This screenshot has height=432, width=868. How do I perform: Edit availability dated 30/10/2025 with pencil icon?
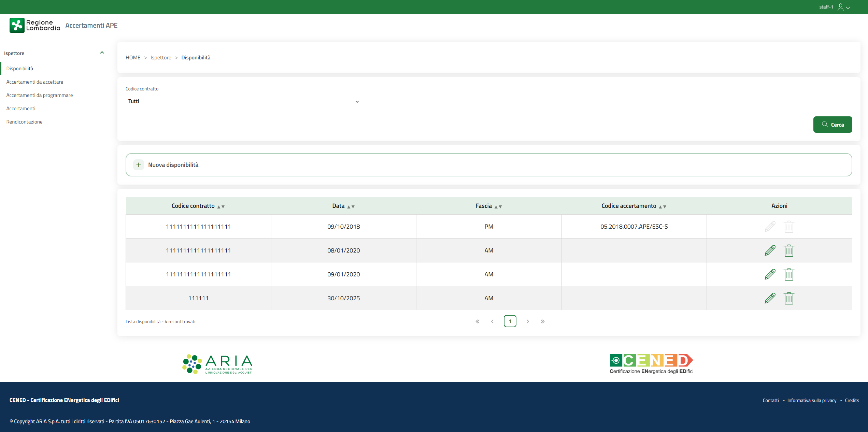click(x=770, y=298)
